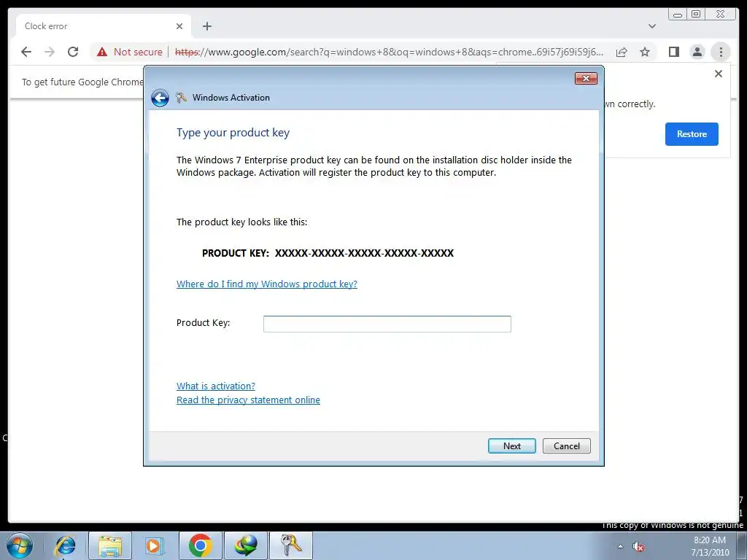Click the Next button

point(511,446)
